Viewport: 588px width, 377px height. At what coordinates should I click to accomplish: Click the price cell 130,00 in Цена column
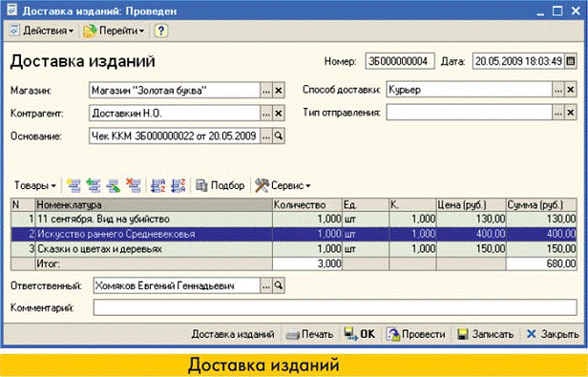pos(471,220)
